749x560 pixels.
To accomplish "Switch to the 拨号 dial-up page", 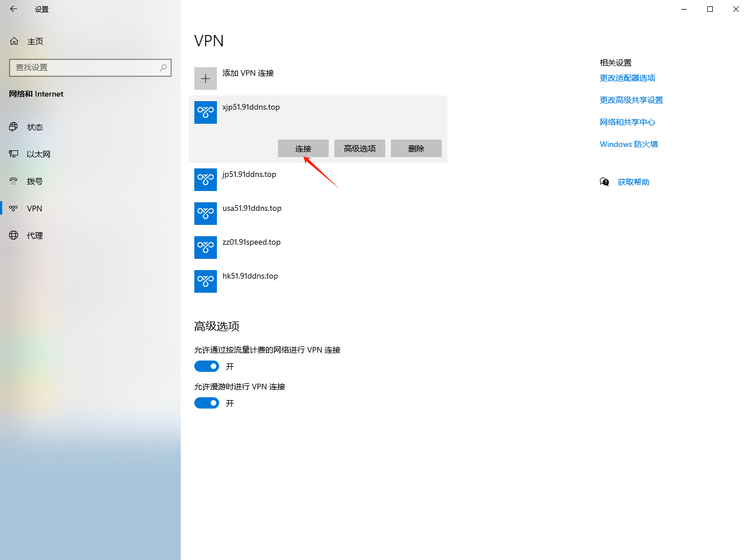I will click(34, 181).
